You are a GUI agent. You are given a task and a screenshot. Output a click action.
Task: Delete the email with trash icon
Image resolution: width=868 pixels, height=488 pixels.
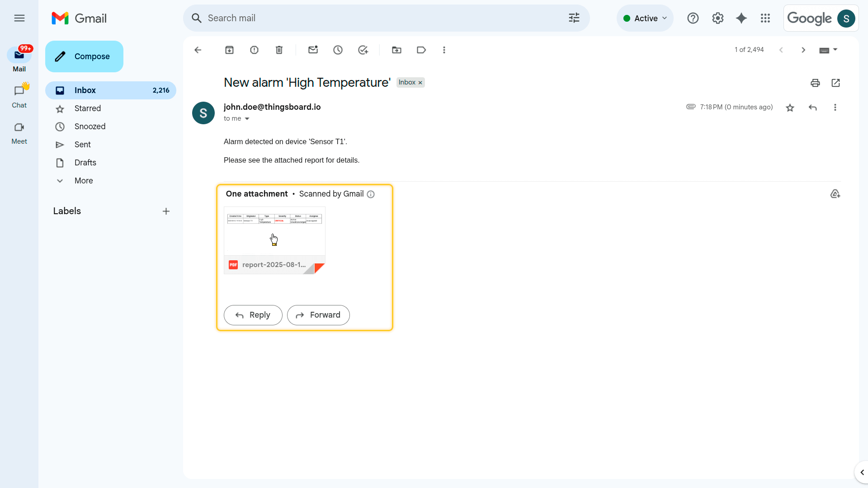[x=279, y=50]
